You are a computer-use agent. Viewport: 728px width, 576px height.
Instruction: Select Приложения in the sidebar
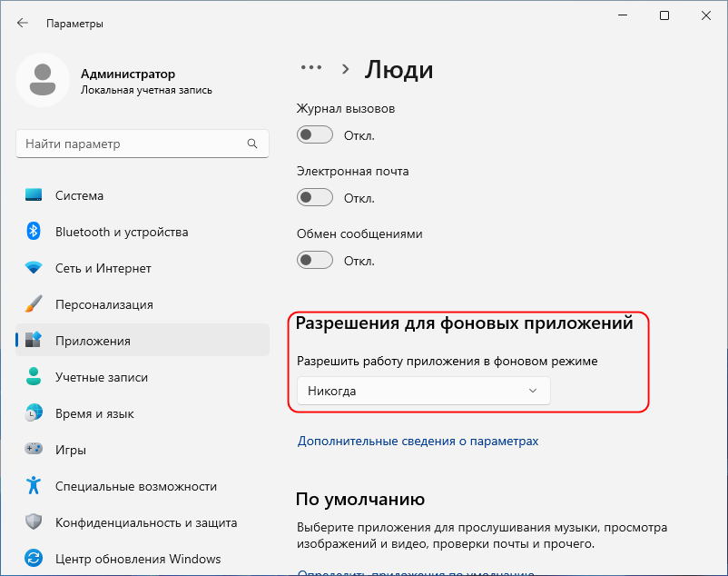point(93,341)
